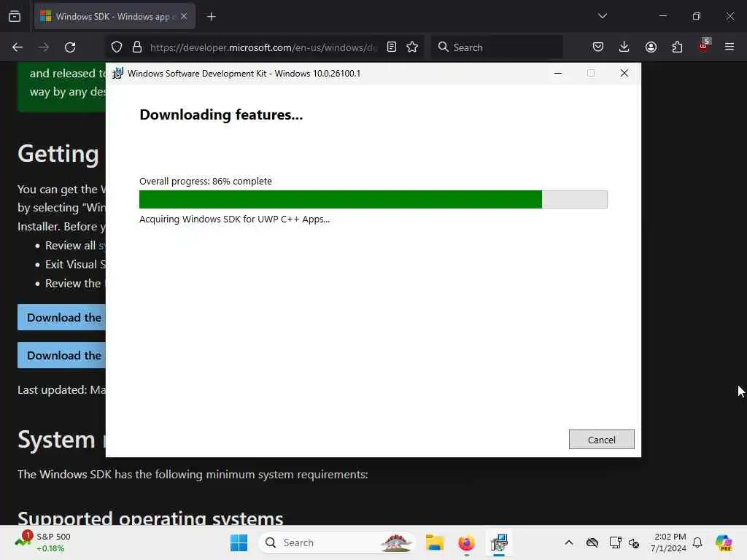The height and width of the screenshot is (560, 747).
Task: Open a new Firefox tab
Action: pos(212,17)
